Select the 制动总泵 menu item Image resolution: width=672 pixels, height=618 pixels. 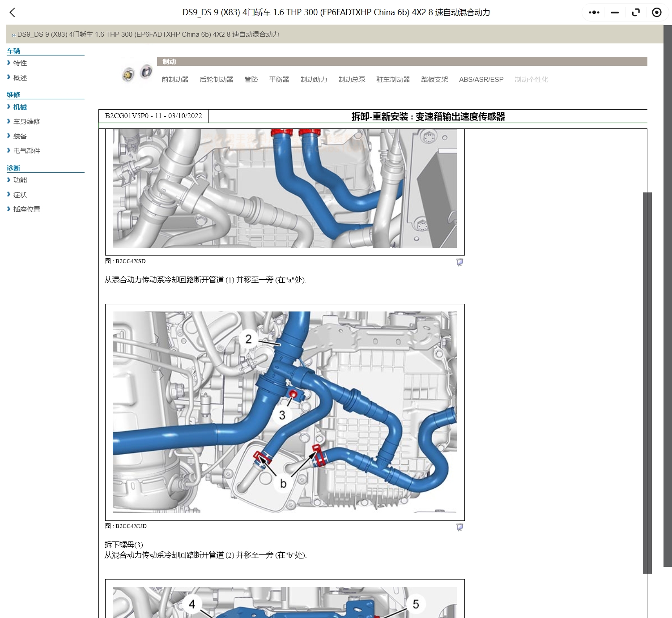352,80
